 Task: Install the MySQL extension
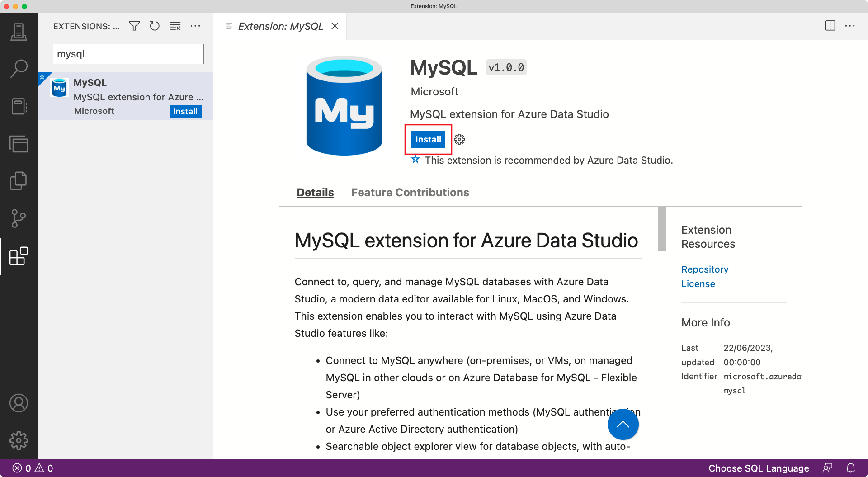click(427, 139)
